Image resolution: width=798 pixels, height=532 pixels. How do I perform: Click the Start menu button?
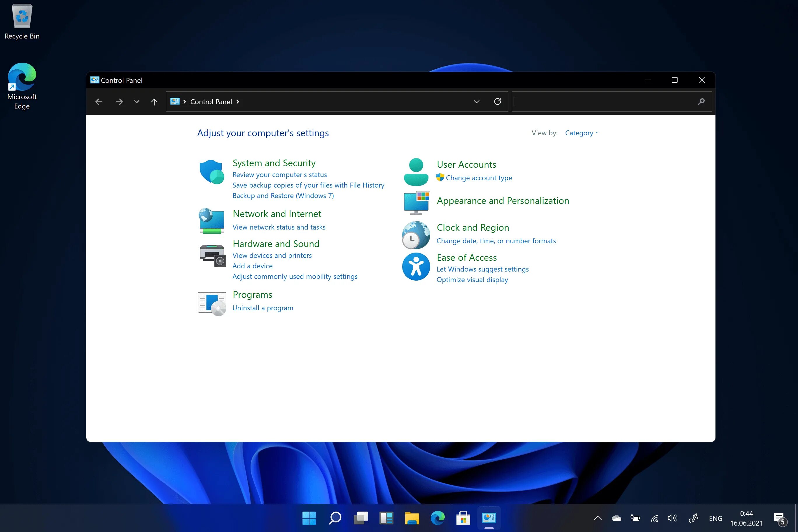309,517
